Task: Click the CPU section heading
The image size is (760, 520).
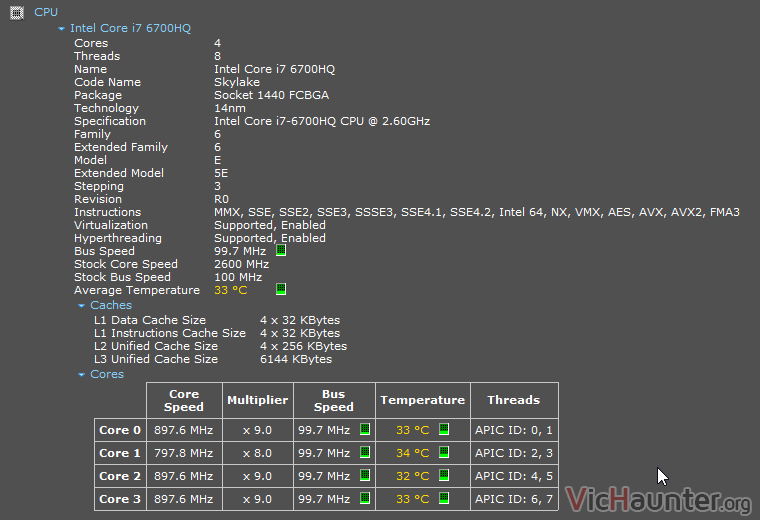Action: (x=46, y=12)
